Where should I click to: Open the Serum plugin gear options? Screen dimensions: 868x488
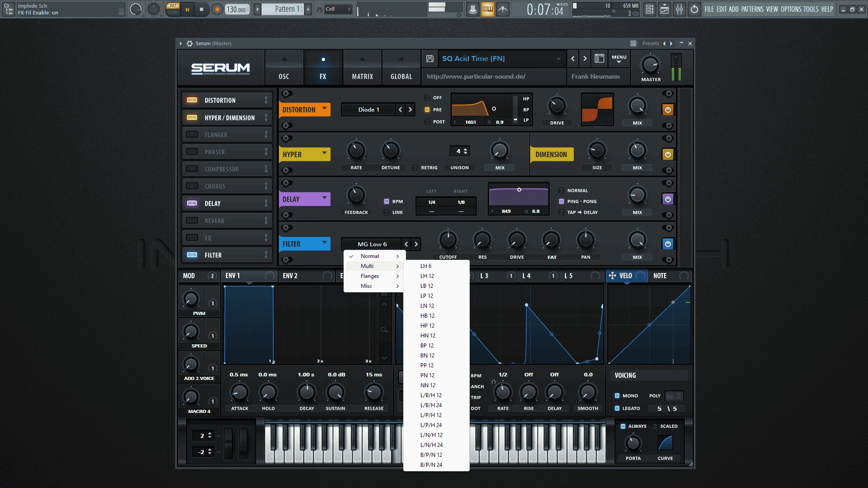189,43
